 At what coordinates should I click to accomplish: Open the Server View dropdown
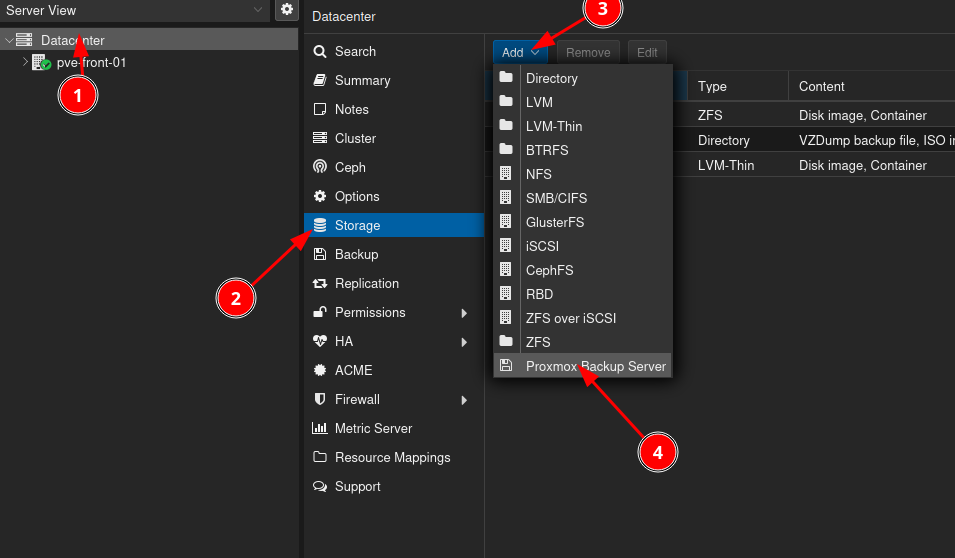click(258, 10)
